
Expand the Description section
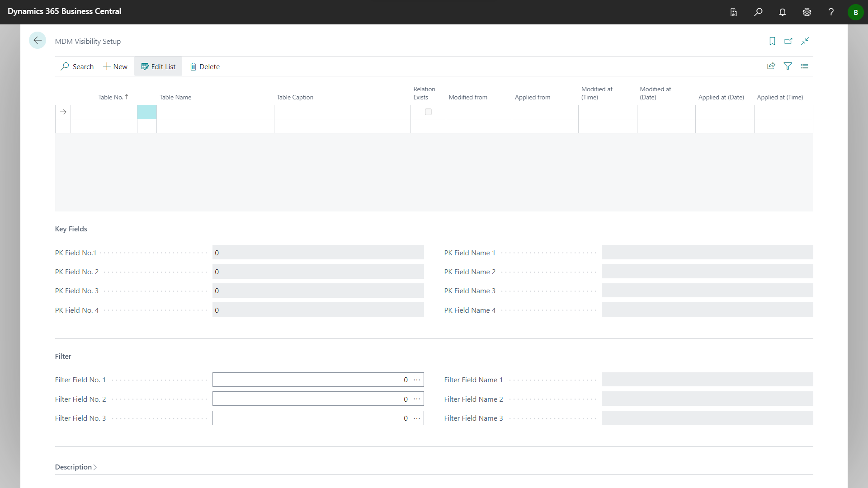[76, 467]
